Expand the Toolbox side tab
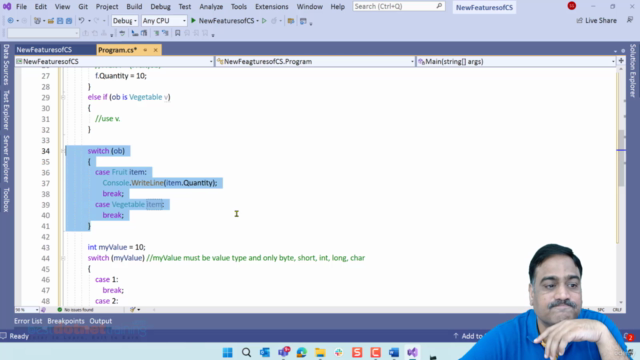The height and width of the screenshot is (360, 640). (x=6, y=200)
